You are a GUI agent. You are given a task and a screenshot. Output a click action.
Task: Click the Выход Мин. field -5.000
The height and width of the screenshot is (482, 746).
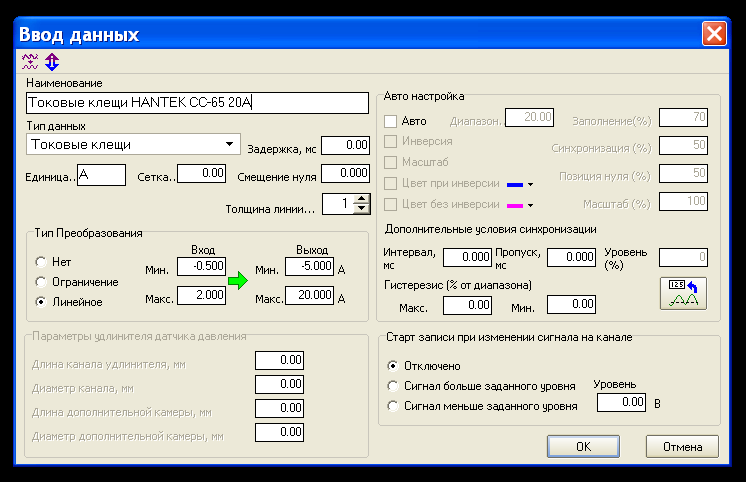pyautogui.click(x=309, y=266)
